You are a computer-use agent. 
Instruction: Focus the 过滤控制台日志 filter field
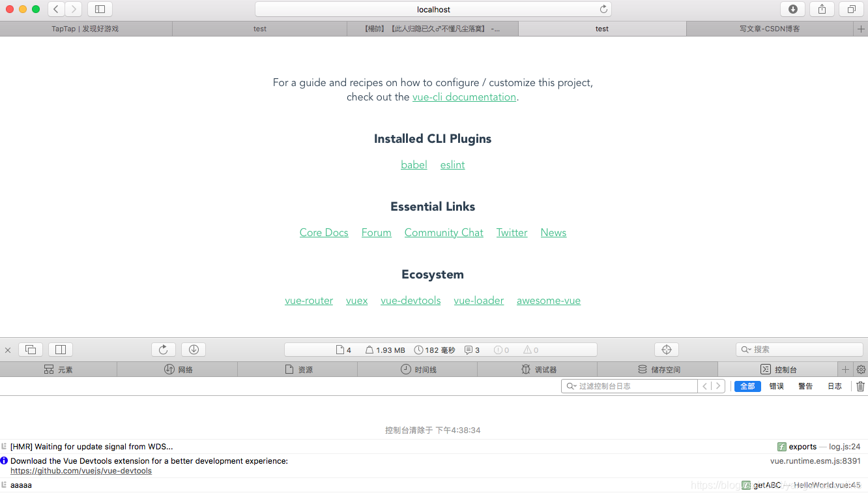pos(629,386)
